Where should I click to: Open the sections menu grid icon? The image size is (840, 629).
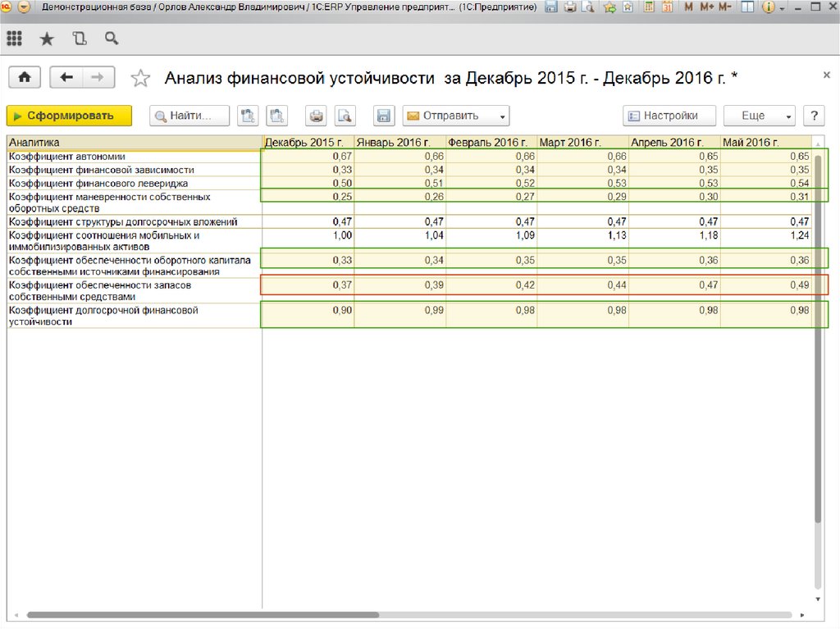14,39
